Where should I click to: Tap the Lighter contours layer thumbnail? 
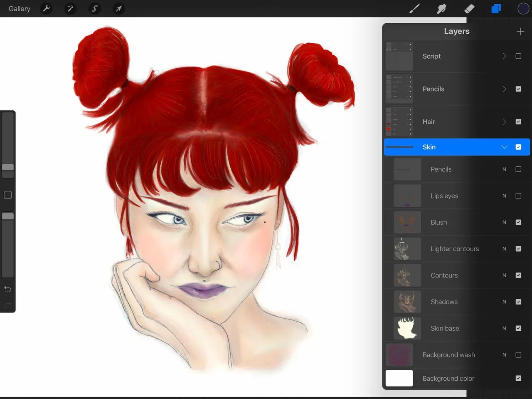[407, 249]
